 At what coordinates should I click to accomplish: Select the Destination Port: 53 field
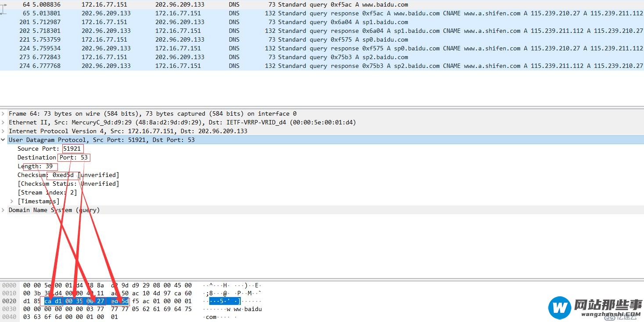coord(53,157)
